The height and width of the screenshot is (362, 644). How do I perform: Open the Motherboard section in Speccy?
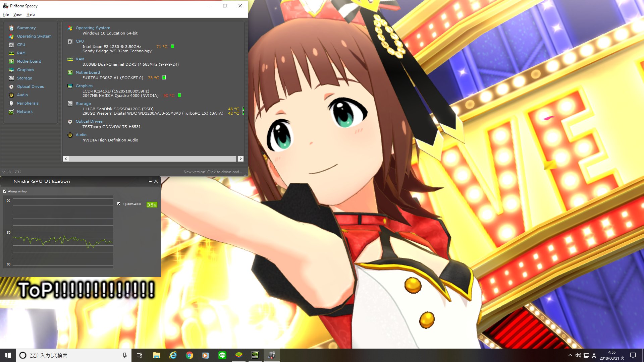29,61
